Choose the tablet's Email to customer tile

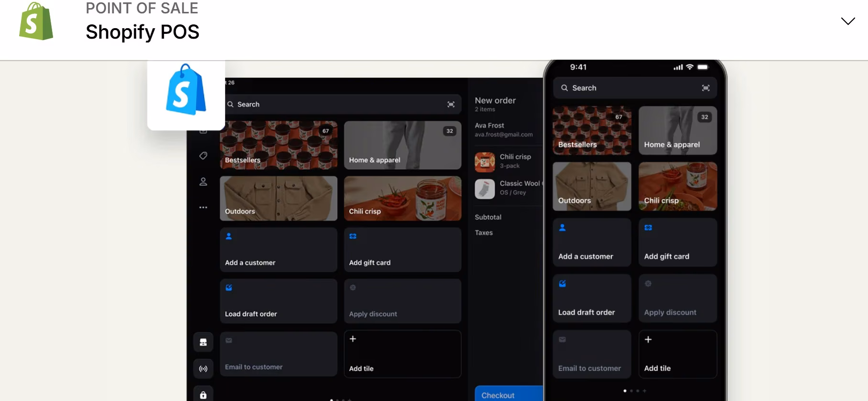(279, 354)
